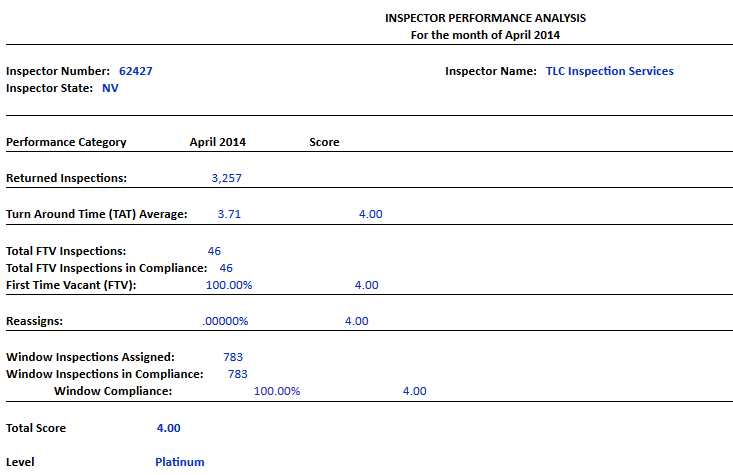Select 'TLC Inspection Services' name value
Viewport: 733px width, 475px height.
pyautogui.click(x=610, y=71)
